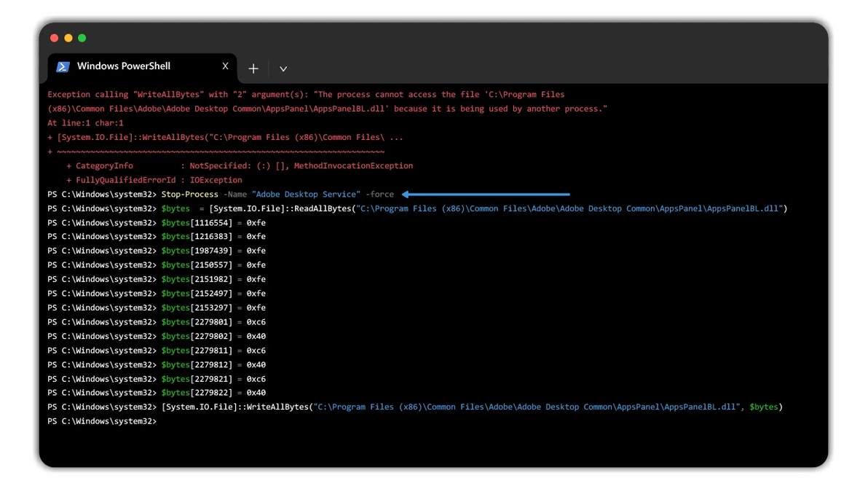Click the Stop-Process command word
This screenshot has width=868, height=489.
click(189, 195)
